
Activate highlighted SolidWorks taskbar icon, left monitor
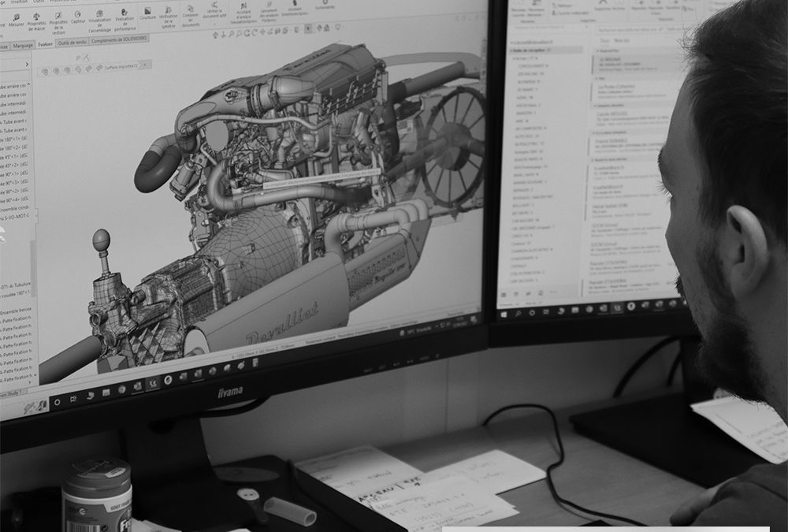[x=152, y=383]
